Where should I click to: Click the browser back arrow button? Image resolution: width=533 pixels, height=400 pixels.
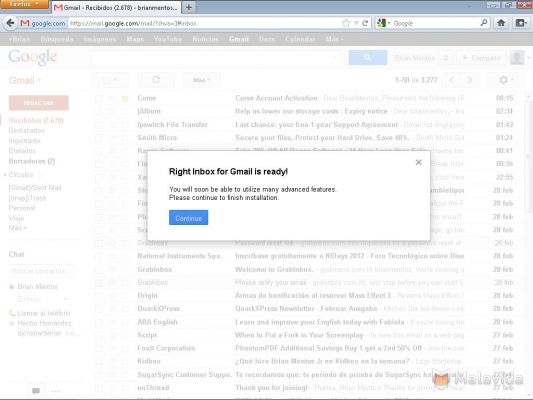pos(10,23)
